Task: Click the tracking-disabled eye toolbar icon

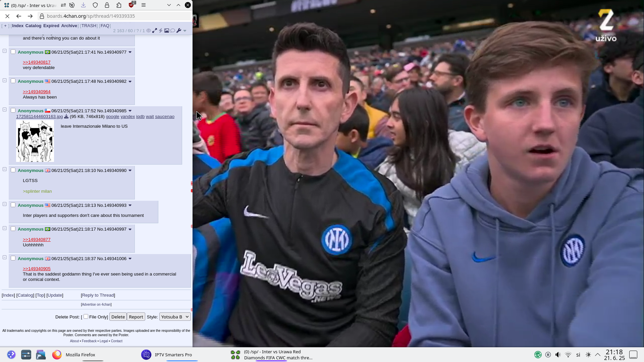Action: [72, 5]
